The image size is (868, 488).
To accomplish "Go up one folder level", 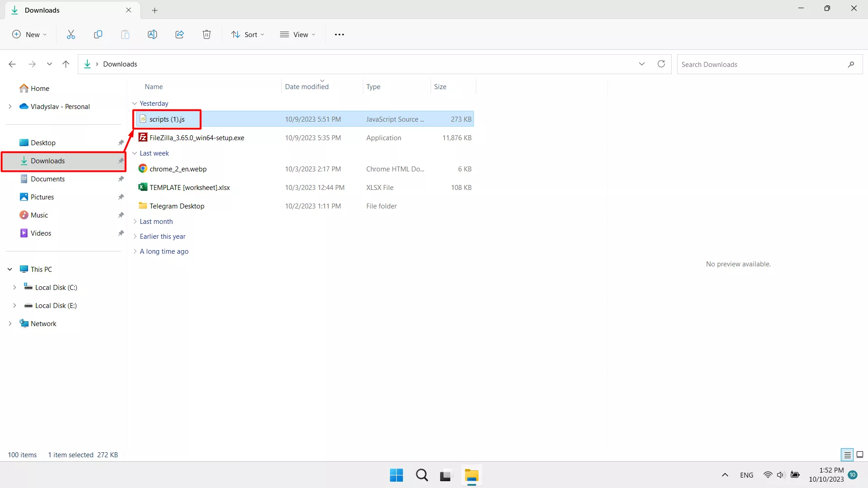I will (x=66, y=64).
